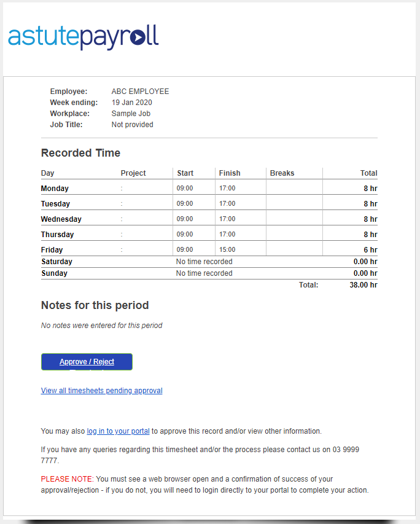Open "View all timesheets pending approval"

[101, 391]
